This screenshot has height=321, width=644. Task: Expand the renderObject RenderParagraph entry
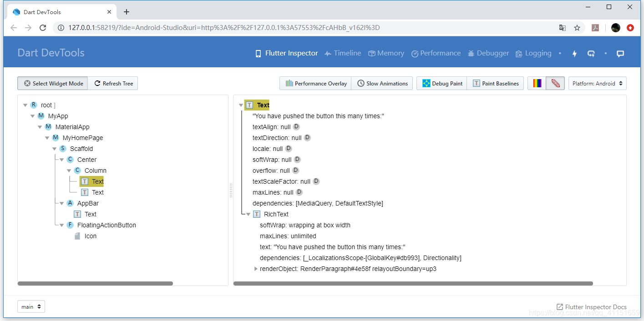click(x=256, y=269)
